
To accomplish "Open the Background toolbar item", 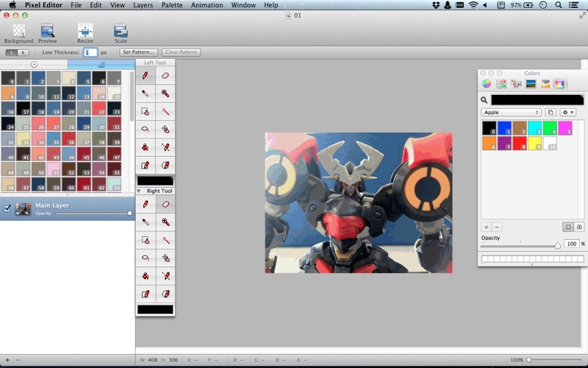I will pos(19,33).
